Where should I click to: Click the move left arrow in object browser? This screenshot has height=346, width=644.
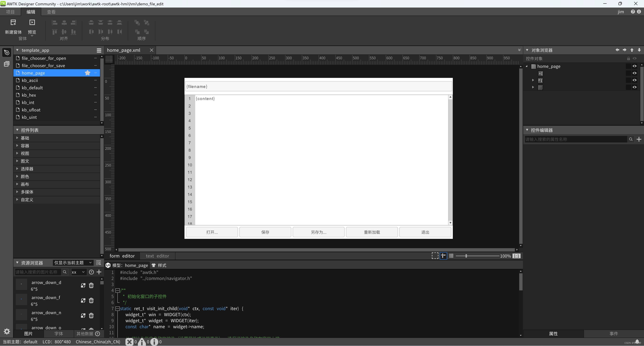point(617,50)
